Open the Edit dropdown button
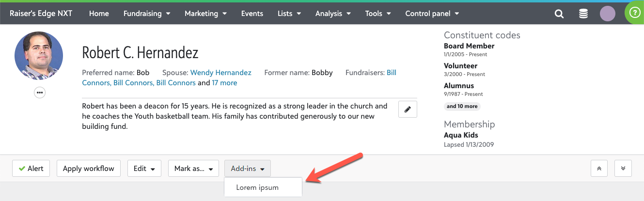 click(x=144, y=169)
